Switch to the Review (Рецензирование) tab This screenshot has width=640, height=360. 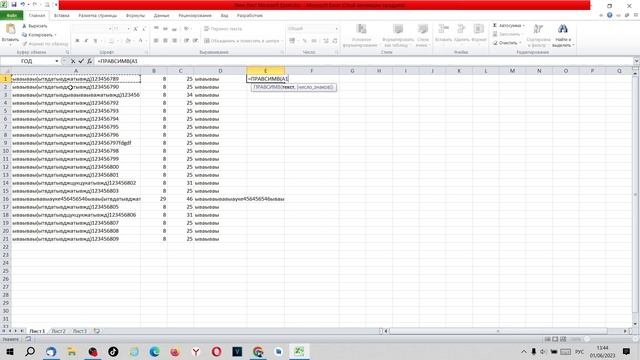195,16
